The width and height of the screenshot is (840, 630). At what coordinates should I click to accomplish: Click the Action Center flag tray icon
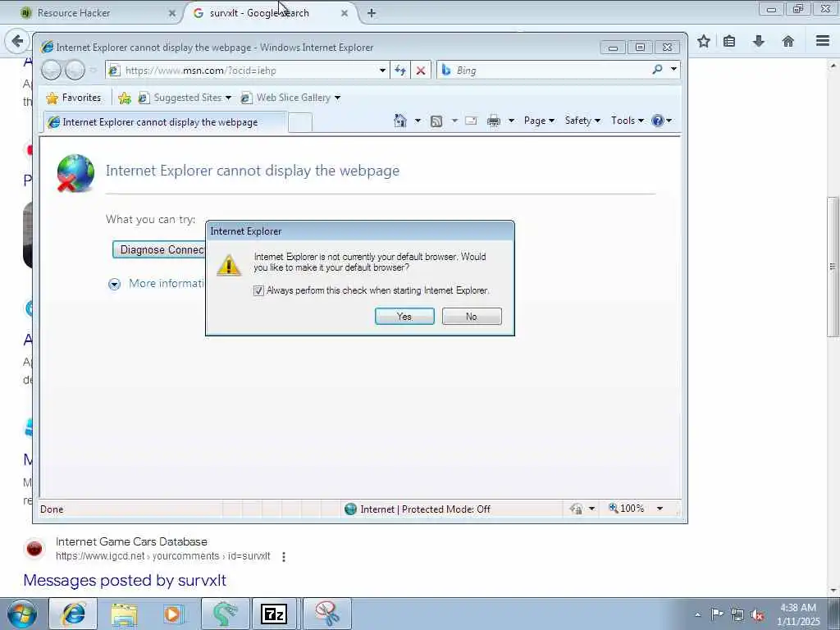[716, 614]
